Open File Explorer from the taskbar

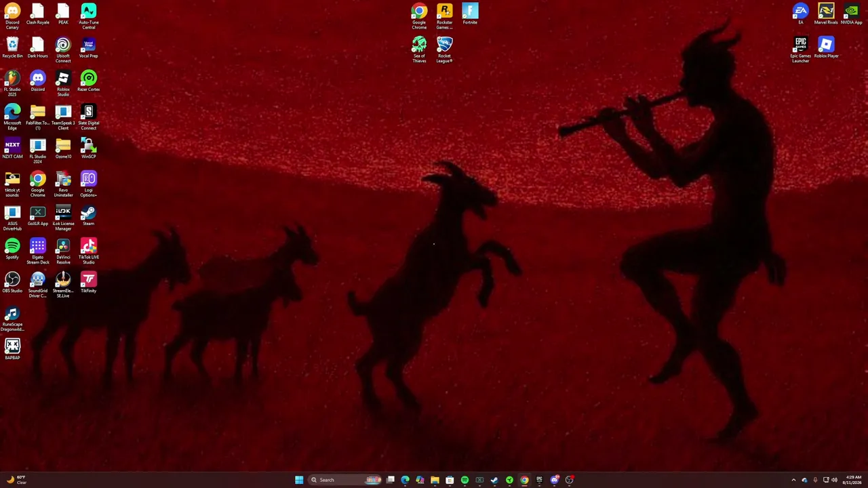(435, 480)
